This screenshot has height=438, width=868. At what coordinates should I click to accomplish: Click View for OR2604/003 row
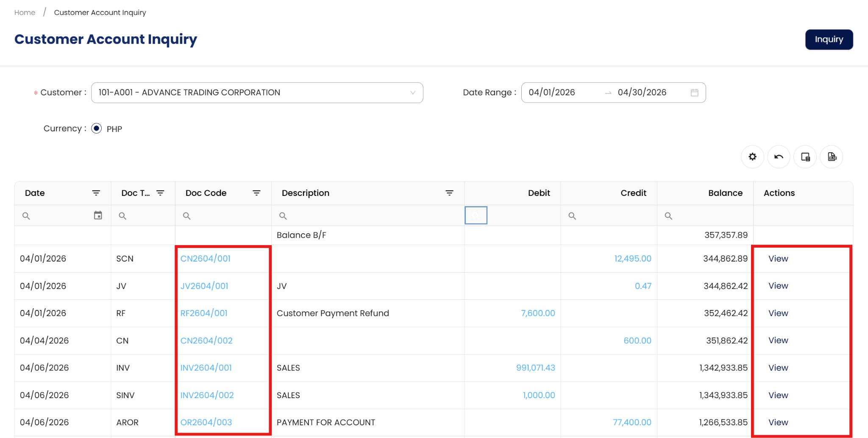tap(778, 422)
